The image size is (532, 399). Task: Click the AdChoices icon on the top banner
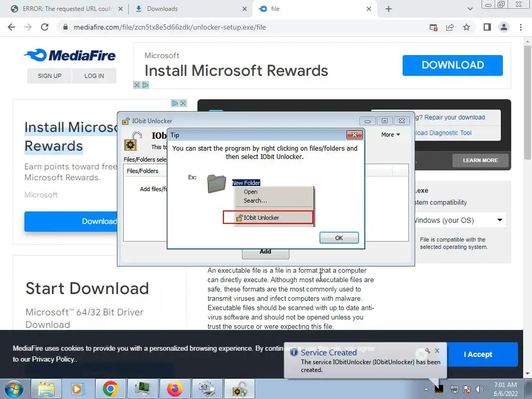coord(145,85)
